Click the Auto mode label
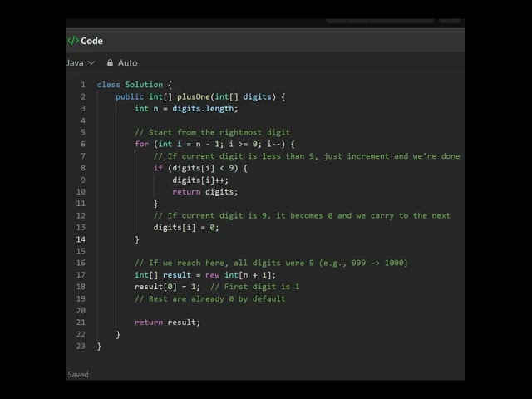This screenshot has width=532, height=399. pyautogui.click(x=127, y=63)
